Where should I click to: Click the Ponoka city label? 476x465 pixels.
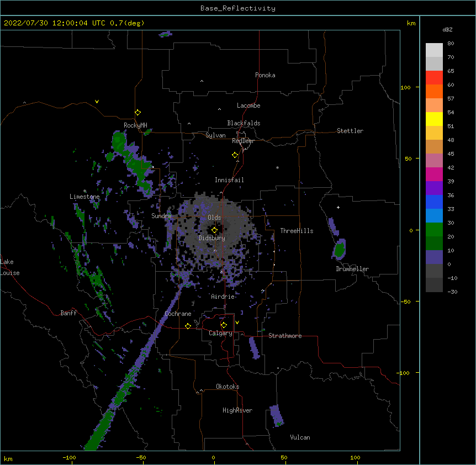click(x=265, y=75)
